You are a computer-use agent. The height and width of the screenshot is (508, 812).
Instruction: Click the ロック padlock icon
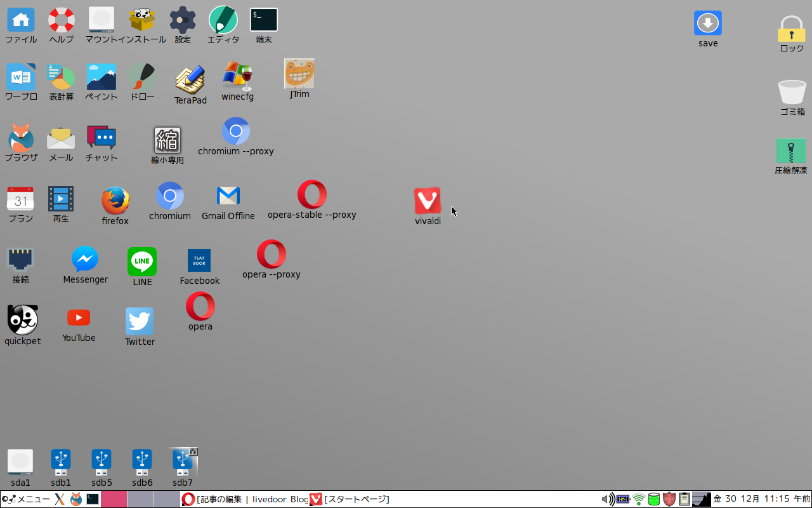(x=792, y=29)
